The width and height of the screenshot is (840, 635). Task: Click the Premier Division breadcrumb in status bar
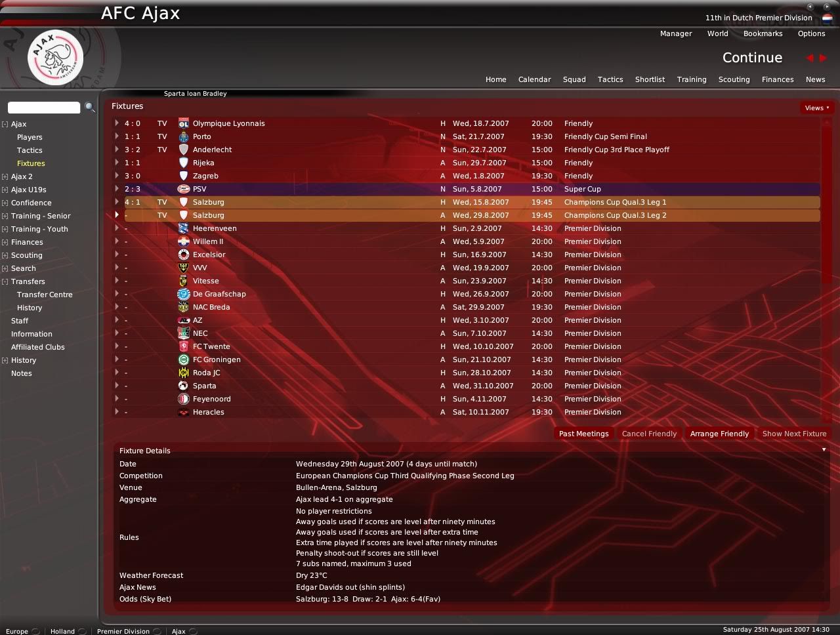pos(123,631)
